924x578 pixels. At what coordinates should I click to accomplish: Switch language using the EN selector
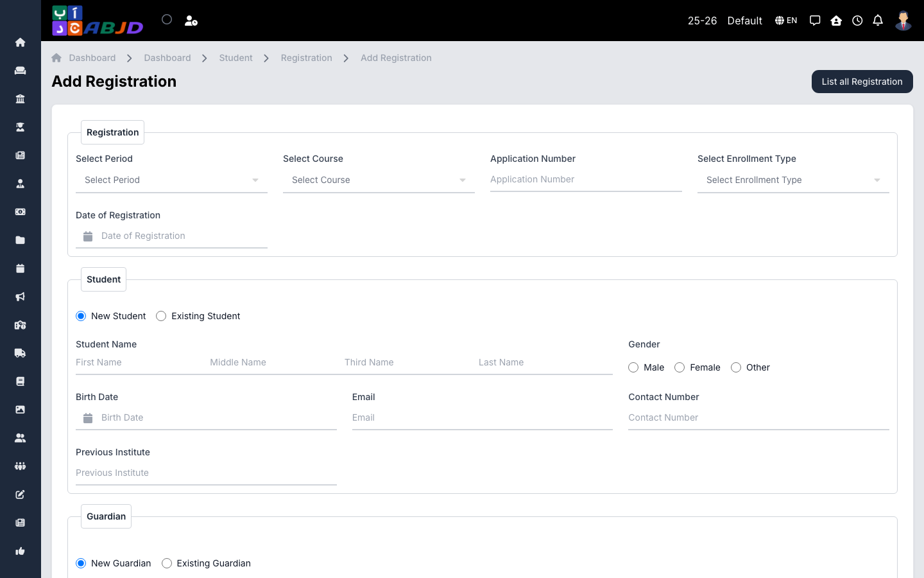(x=786, y=21)
